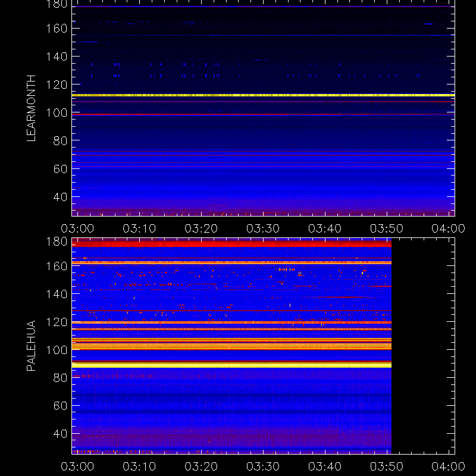Select the 40 tick label on the Learmonth axis
The height and width of the screenshot is (476, 476).
click(60, 197)
